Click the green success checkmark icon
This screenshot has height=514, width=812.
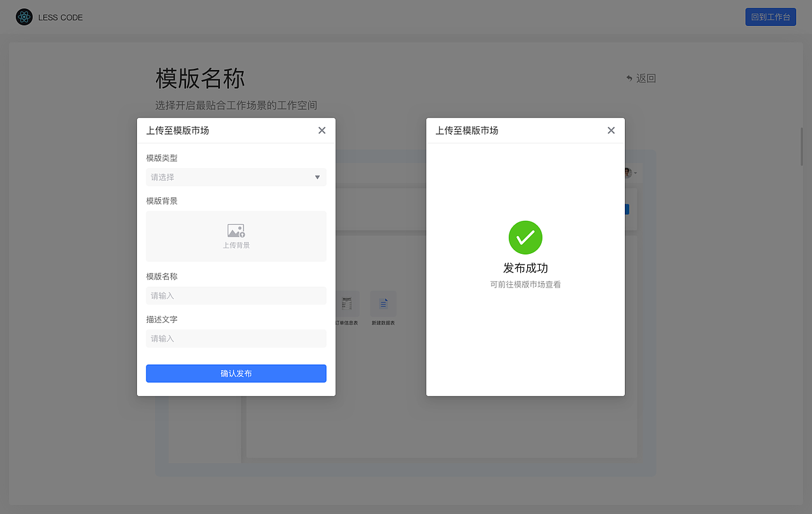(x=525, y=237)
